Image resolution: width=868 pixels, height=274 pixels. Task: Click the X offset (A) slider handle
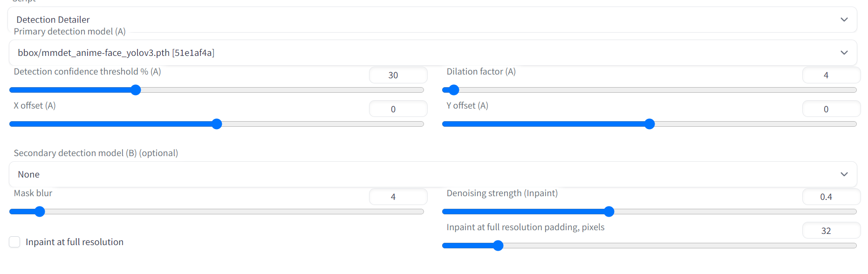click(x=217, y=124)
